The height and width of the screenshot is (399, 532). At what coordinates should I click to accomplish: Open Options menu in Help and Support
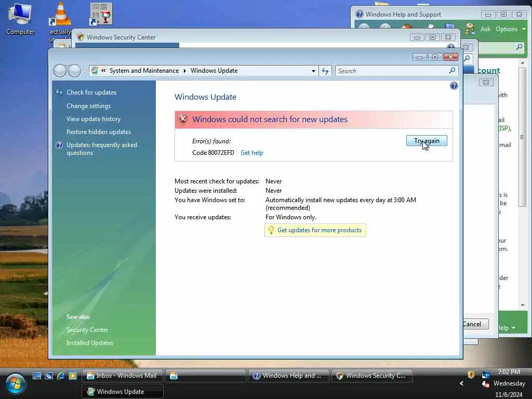point(510,29)
